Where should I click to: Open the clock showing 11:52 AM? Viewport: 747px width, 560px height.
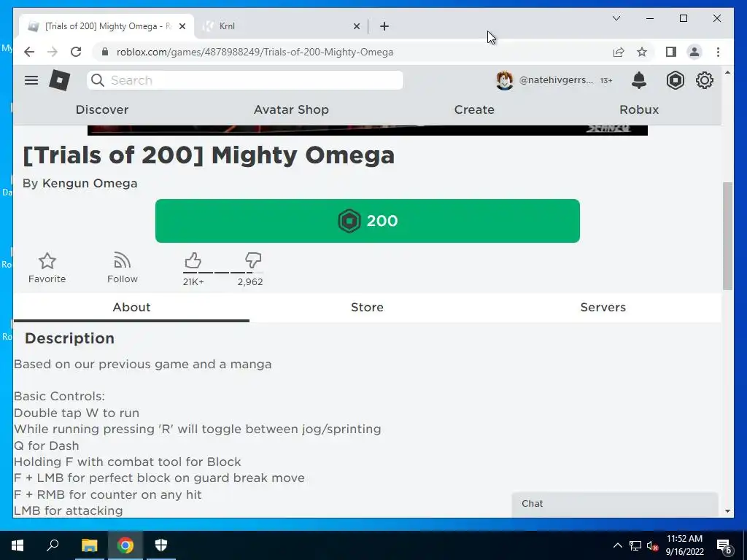coord(684,545)
